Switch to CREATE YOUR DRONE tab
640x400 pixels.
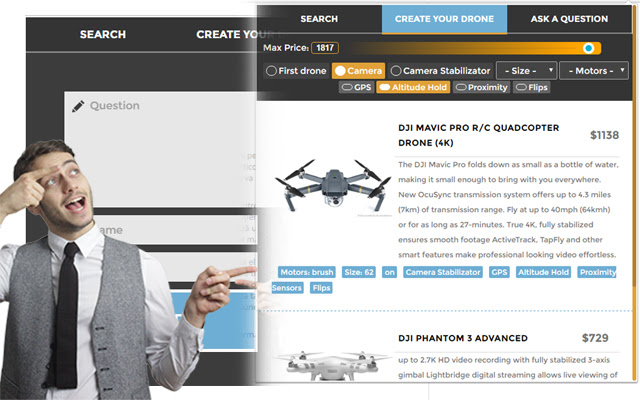tap(444, 19)
